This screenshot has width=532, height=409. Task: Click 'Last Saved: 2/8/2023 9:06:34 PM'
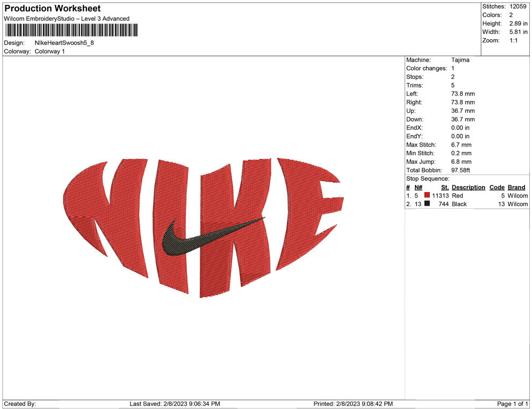[x=175, y=404]
